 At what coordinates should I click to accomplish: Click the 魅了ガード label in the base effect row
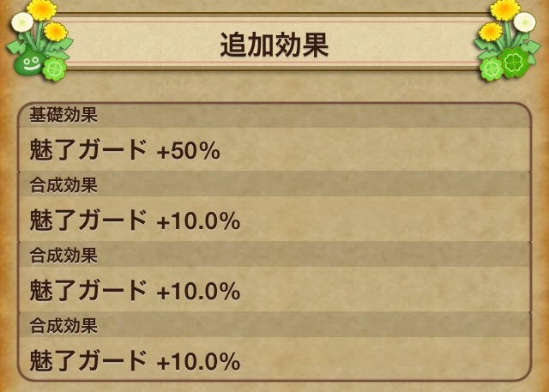coord(88,150)
